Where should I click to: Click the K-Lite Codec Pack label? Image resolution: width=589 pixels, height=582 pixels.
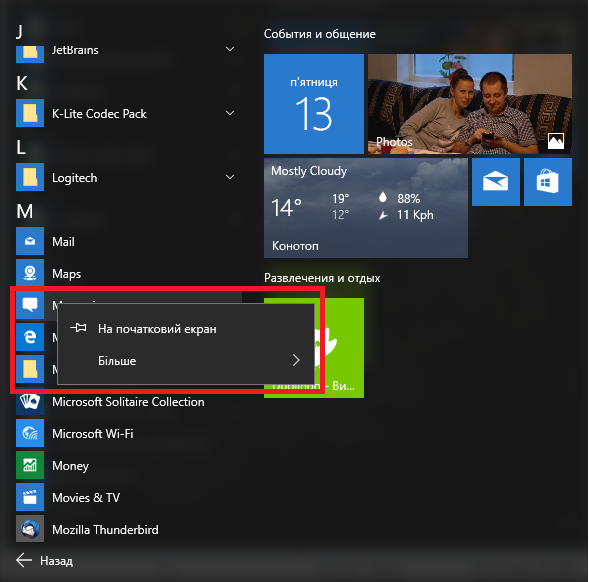pos(99,114)
